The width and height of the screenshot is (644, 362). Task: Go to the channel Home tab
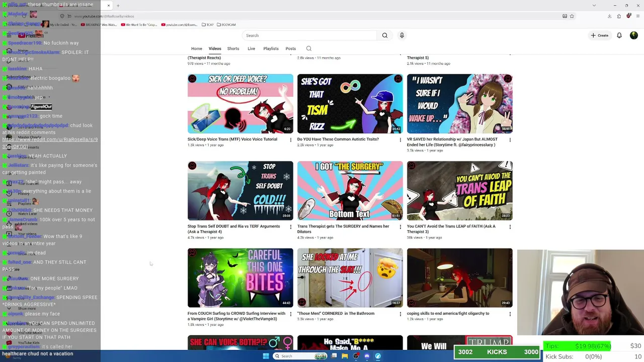pyautogui.click(x=197, y=49)
